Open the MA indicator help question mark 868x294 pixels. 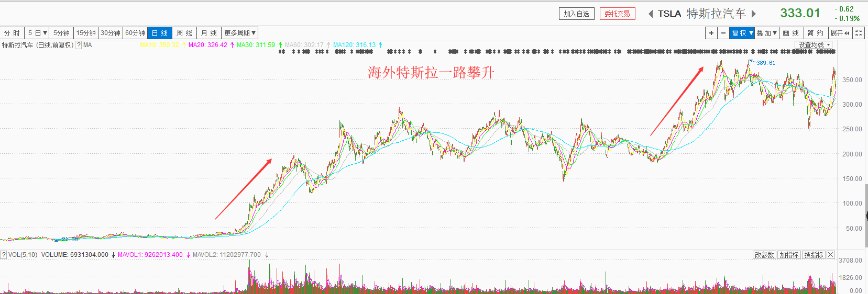[x=79, y=45]
